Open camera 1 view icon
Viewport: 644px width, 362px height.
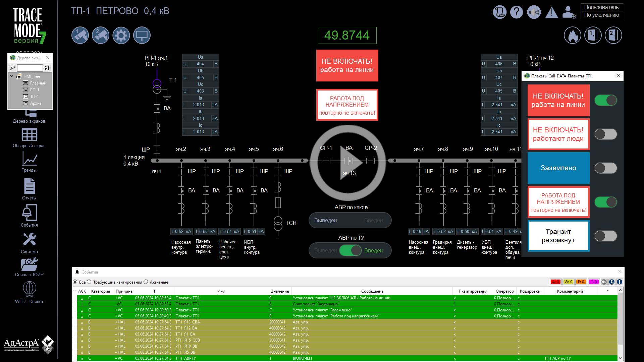click(x=80, y=35)
